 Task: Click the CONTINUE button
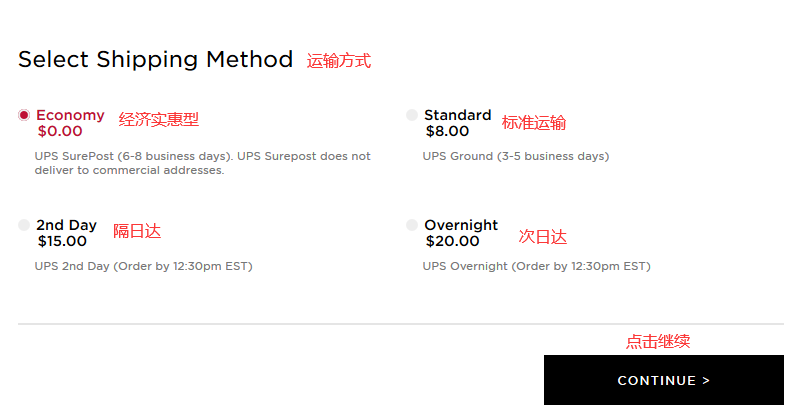click(x=663, y=380)
